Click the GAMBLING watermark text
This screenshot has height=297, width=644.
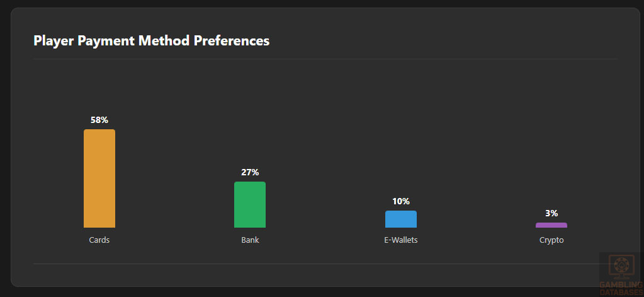[622, 286]
